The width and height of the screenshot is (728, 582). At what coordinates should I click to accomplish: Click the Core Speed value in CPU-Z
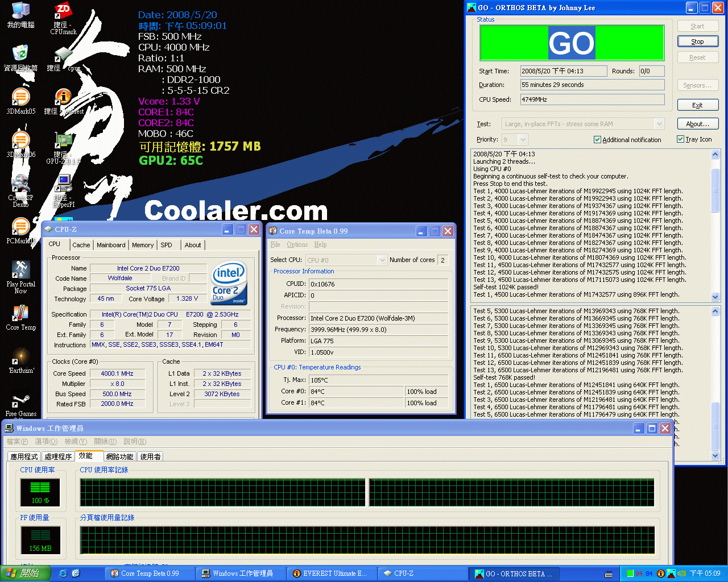(x=117, y=373)
